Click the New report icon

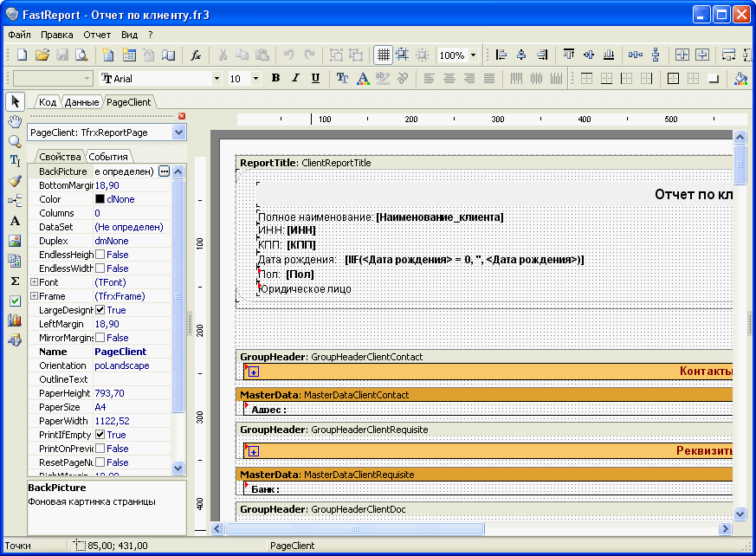pyautogui.click(x=22, y=55)
